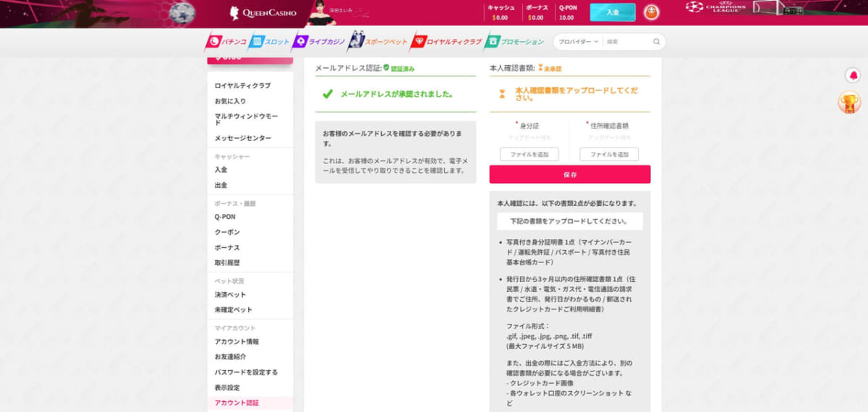Screen dimensions: 868x412
Task: Open the round avatar icon in header
Action: click(x=651, y=12)
